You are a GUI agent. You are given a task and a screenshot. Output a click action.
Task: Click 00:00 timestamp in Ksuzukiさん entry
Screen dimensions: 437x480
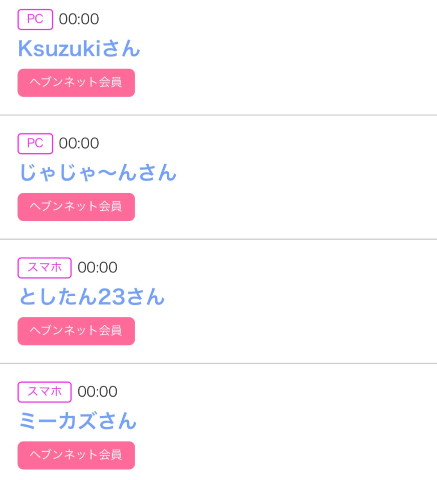click(x=79, y=19)
